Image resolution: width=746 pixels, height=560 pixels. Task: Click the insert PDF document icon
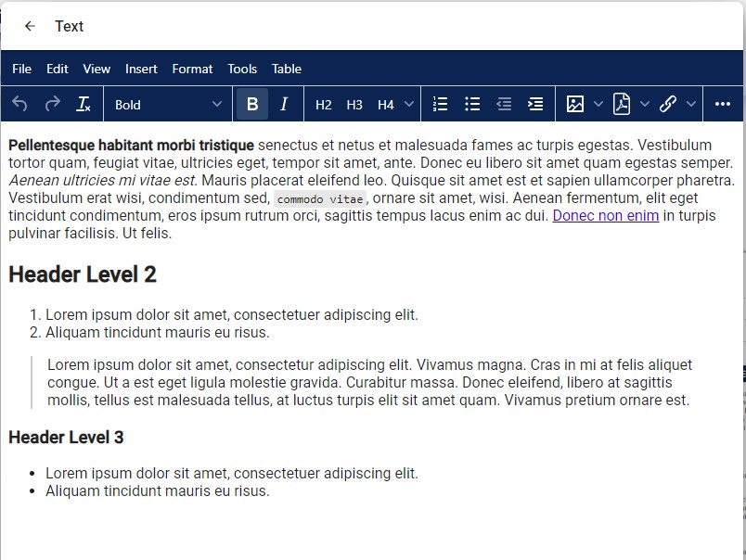tap(622, 104)
